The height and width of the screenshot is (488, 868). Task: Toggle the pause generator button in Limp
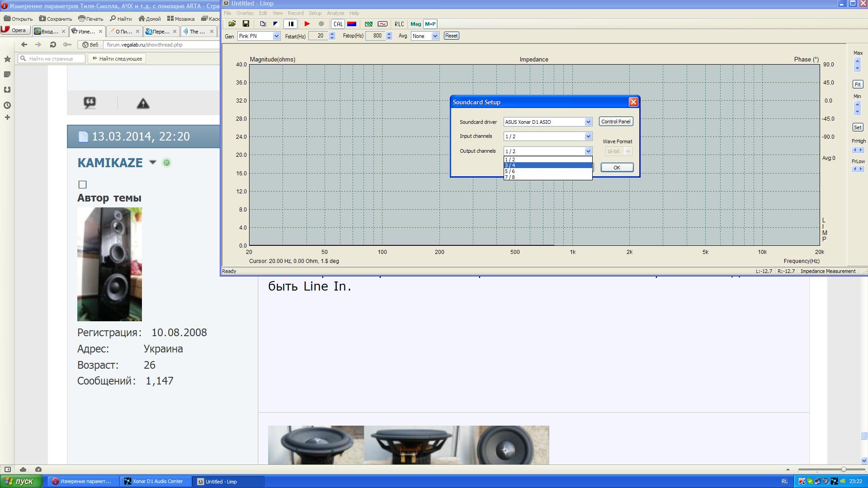pyautogui.click(x=291, y=24)
